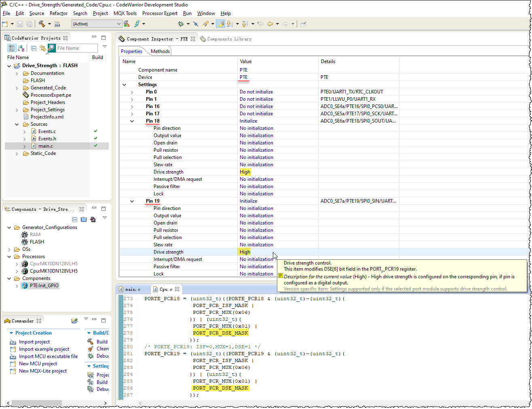Open the (Active) build configuration dropdown
The image size is (532, 409).
coord(97,24)
